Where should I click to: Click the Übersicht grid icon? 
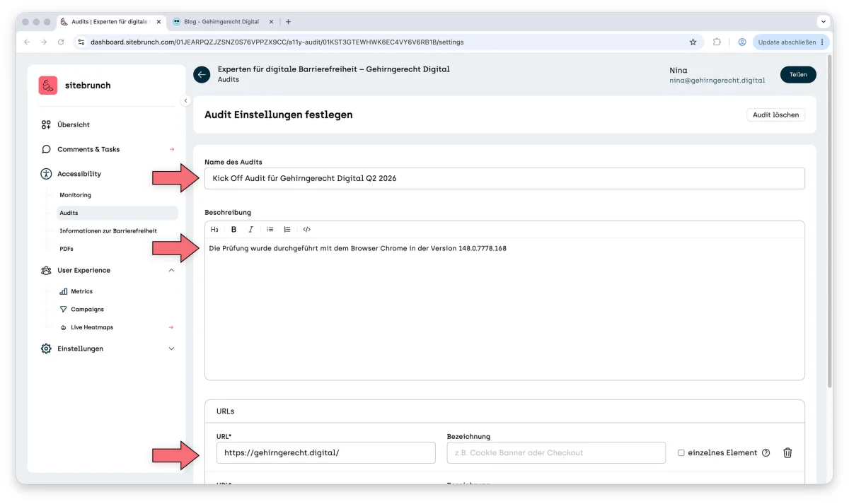(x=46, y=124)
